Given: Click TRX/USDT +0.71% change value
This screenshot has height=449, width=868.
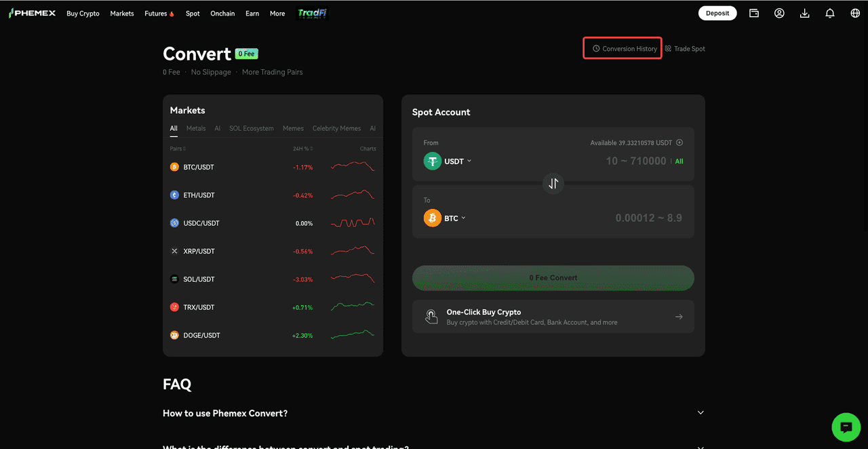Looking at the screenshot, I should [302, 307].
